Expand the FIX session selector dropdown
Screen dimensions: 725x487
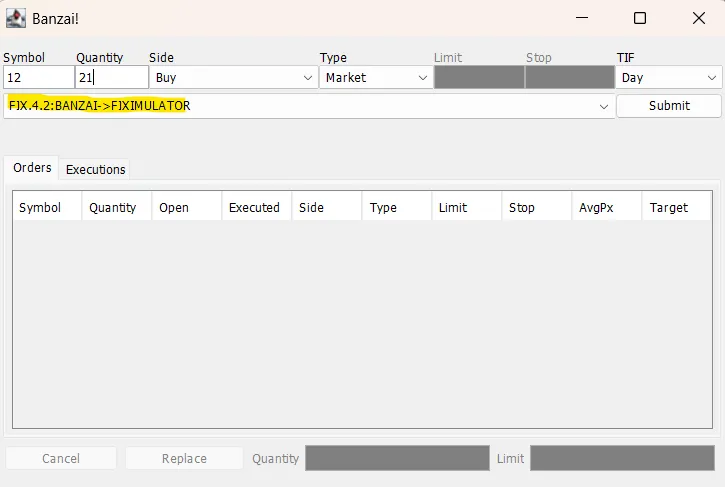(309, 106)
